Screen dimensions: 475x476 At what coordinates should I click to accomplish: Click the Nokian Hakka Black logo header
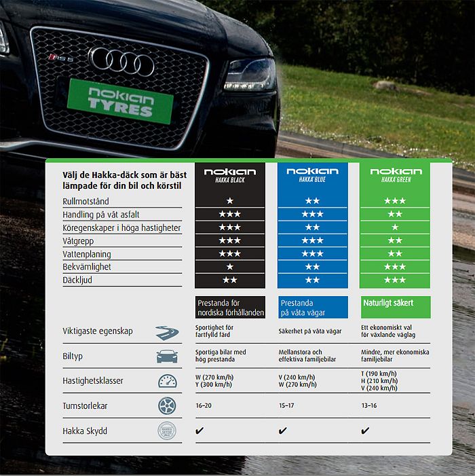coord(230,176)
